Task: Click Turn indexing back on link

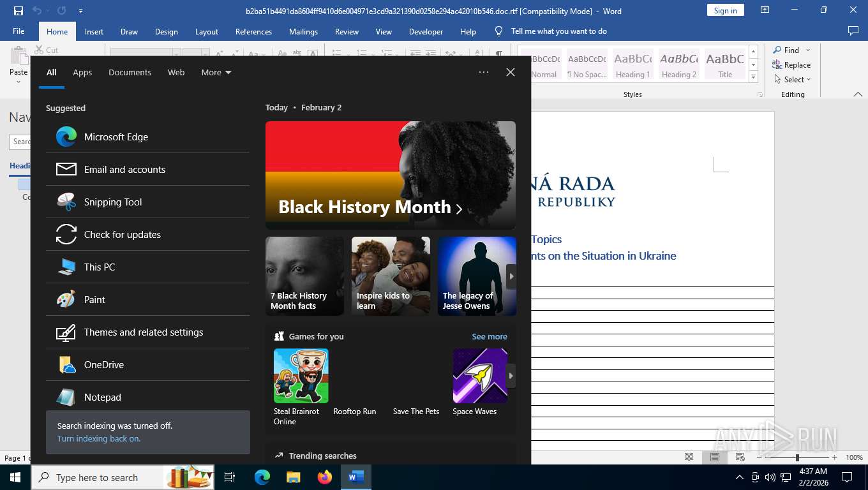Action: click(x=99, y=438)
